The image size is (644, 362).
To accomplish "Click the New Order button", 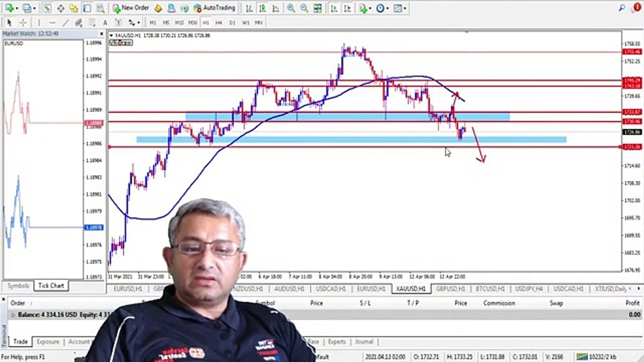I will click(131, 8).
